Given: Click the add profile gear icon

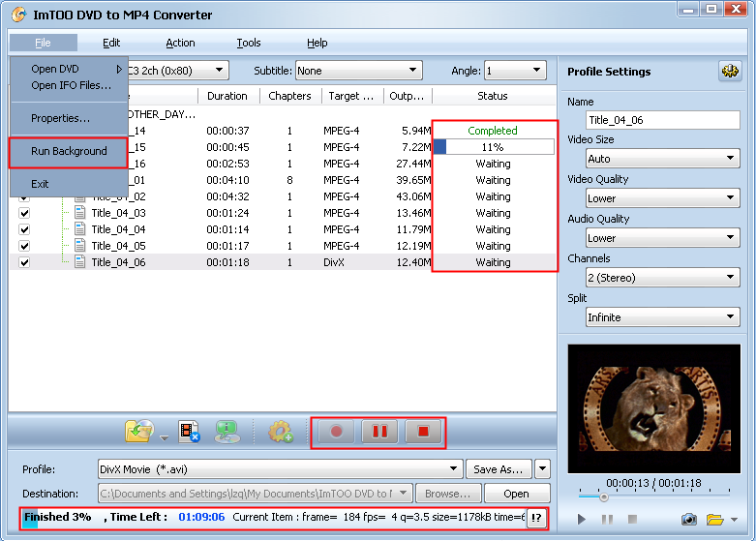Looking at the screenshot, I should coord(280,431).
